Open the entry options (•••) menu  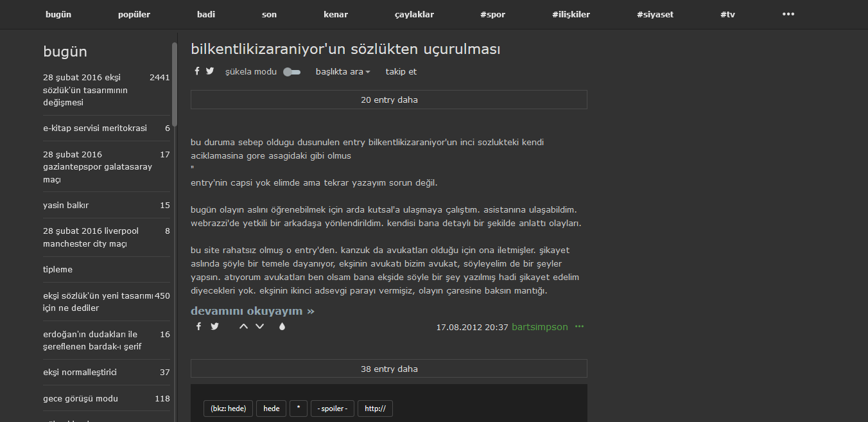coord(579,326)
